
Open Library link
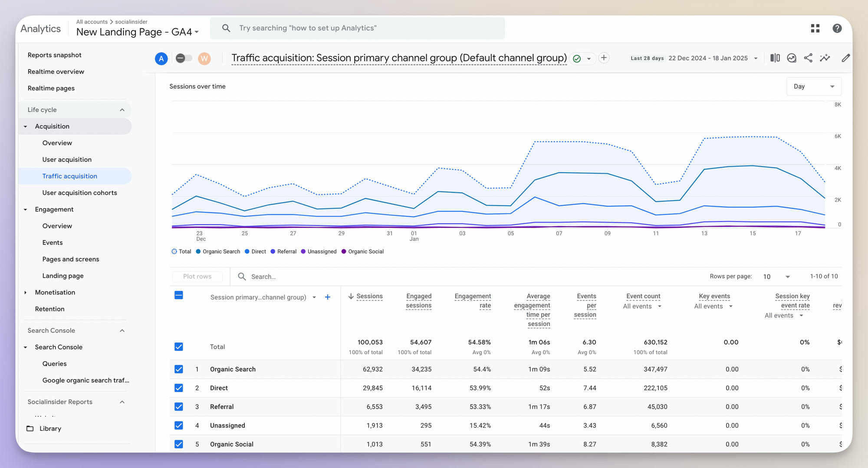click(50, 428)
